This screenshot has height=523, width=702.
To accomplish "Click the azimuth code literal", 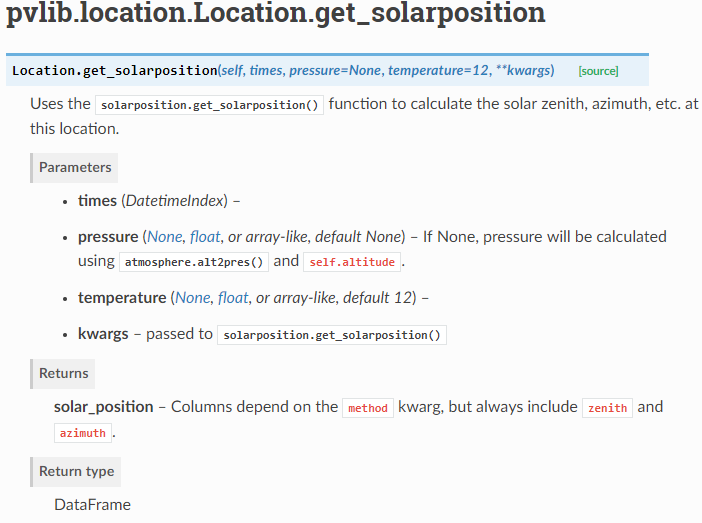I will pos(83,434).
